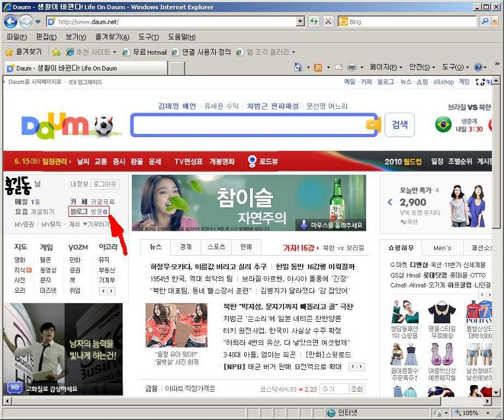Click the vertical scrollbar down arrow

[496, 392]
